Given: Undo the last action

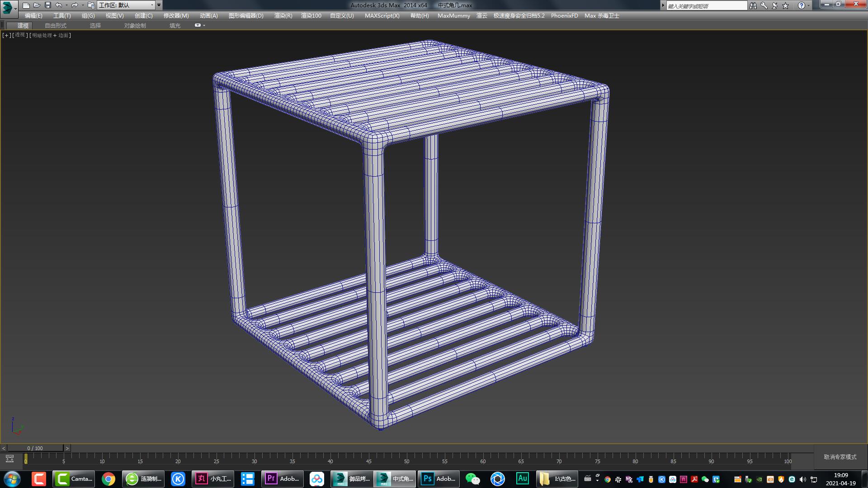Looking at the screenshot, I should [x=58, y=5].
